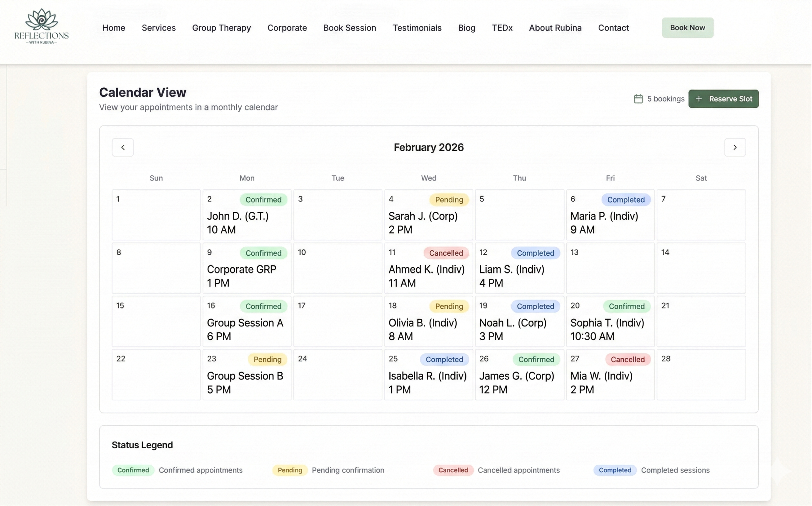Viewport: 812px width, 506px height.
Task: Click the calendar icon beside 5 bookings
Action: [638, 99]
